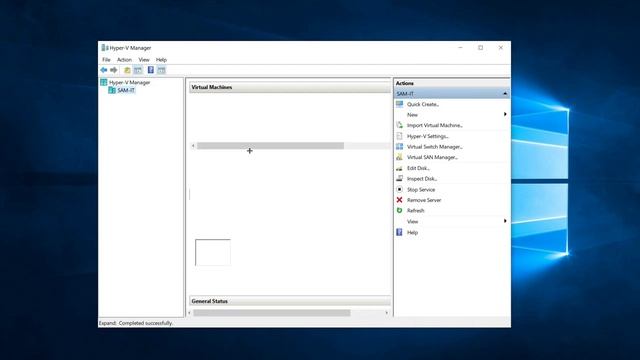This screenshot has width=640, height=360.
Task: Click the Stop Service circle icon
Action: click(400, 189)
